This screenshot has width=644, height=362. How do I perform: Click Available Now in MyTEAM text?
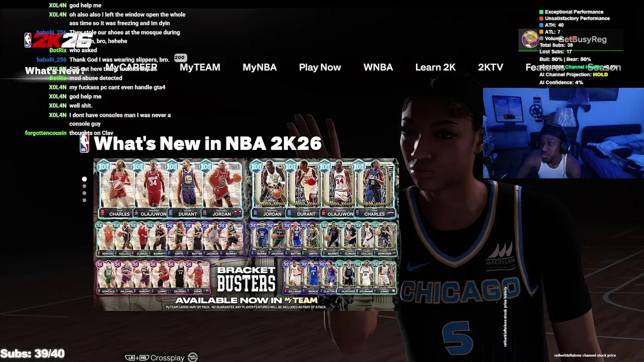[x=246, y=300]
